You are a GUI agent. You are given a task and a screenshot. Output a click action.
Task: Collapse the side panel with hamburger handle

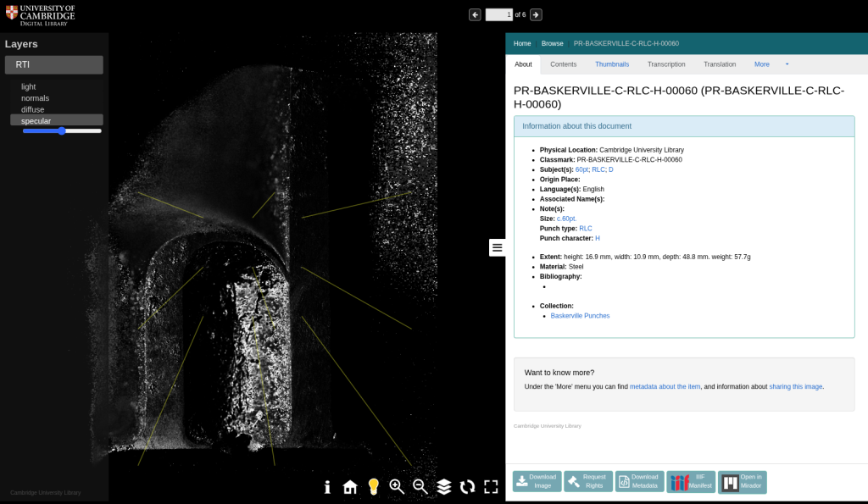point(498,247)
